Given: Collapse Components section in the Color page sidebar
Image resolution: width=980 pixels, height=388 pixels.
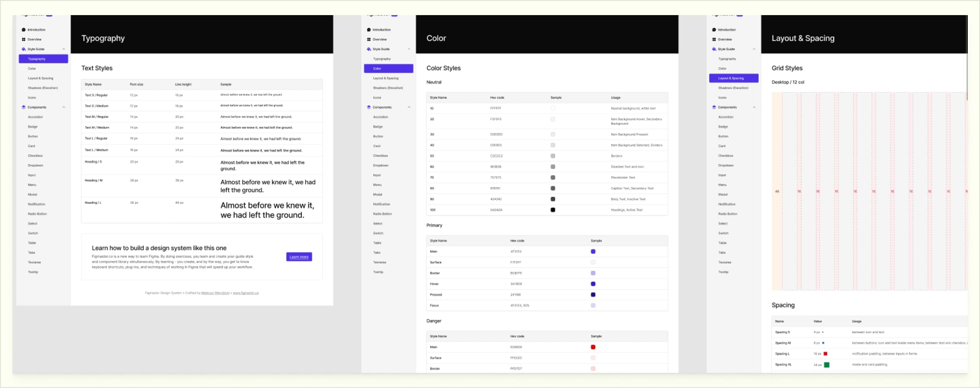Looking at the screenshot, I should 409,107.
